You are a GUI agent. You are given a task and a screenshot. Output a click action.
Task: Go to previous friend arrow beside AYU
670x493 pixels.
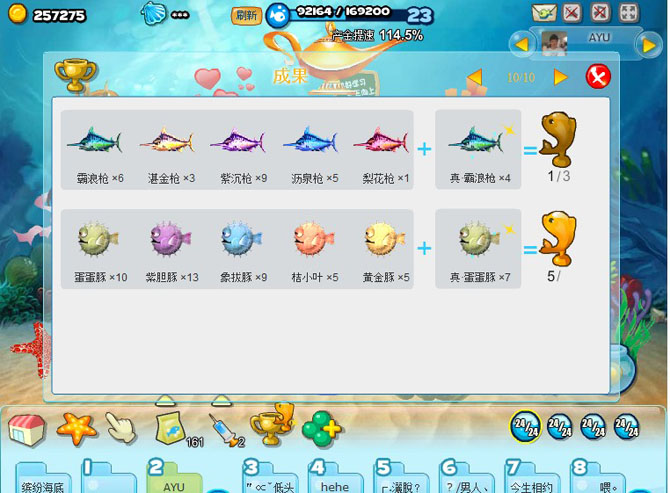tap(521, 44)
